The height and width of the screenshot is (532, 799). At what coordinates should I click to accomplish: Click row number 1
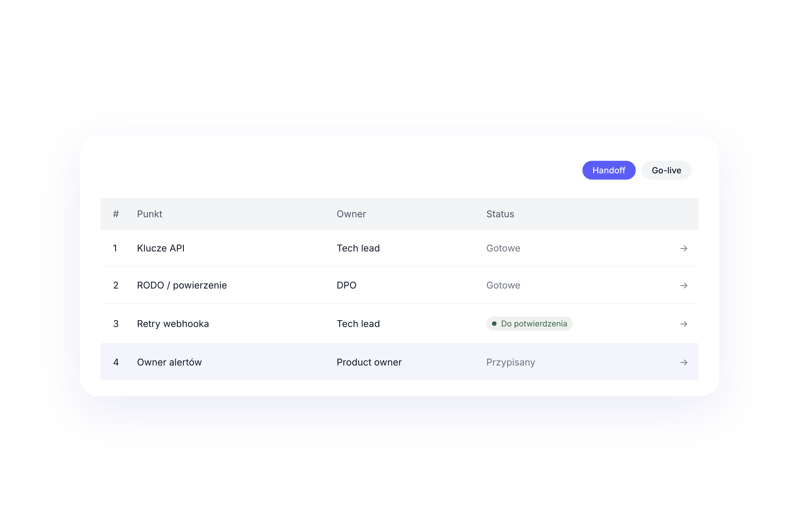(x=115, y=248)
